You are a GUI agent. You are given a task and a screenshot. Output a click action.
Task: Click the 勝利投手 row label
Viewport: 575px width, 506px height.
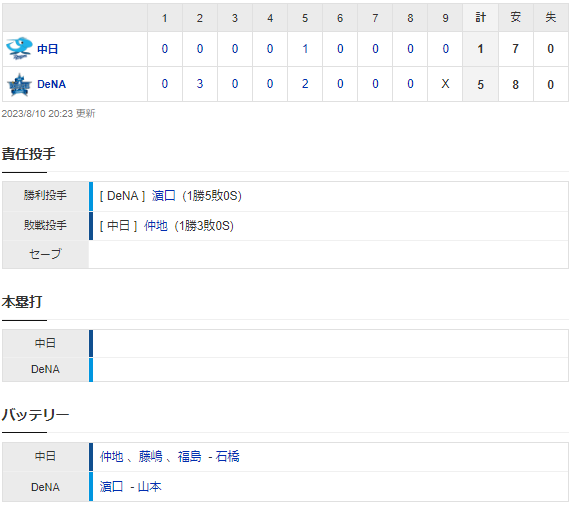pyautogui.click(x=45, y=195)
